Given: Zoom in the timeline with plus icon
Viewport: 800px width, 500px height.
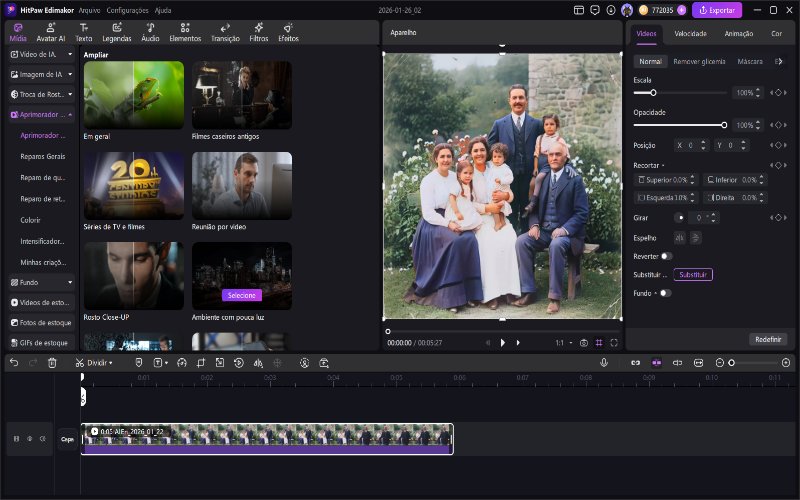Looking at the screenshot, I should (x=786, y=363).
